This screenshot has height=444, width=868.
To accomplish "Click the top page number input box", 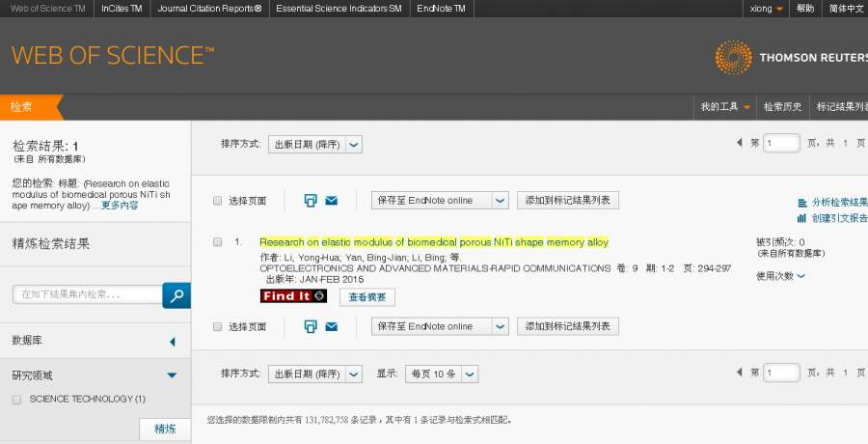I will pos(781,143).
